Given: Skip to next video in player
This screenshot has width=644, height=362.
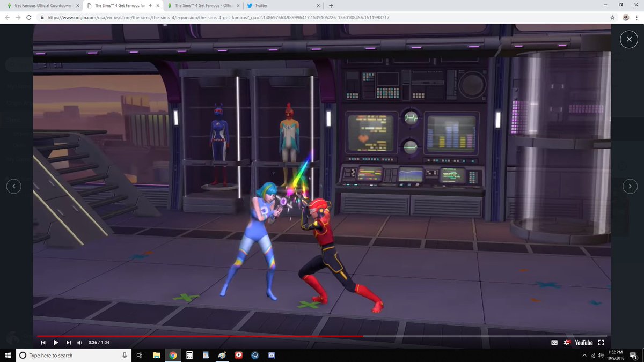Looking at the screenshot, I should 68,343.
